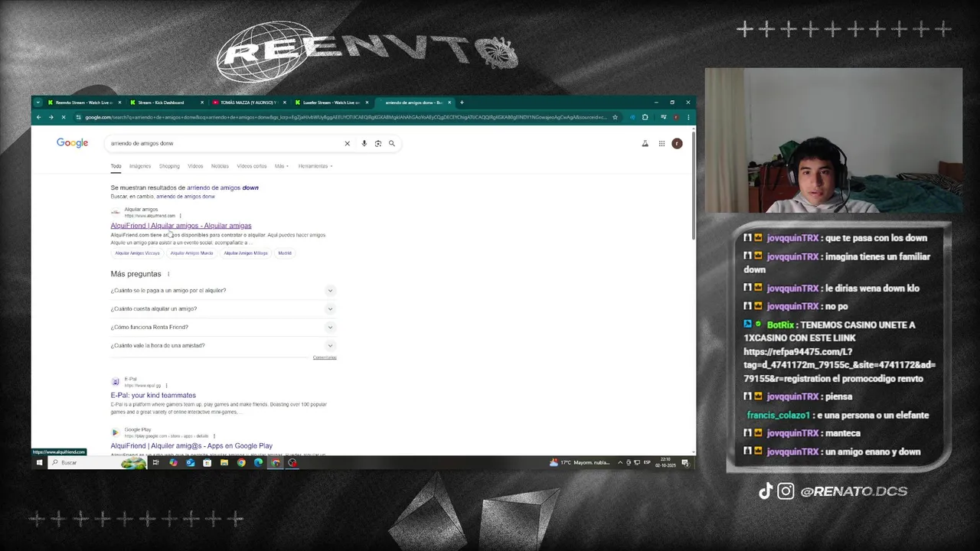Image resolution: width=980 pixels, height=551 pixels.
Task: Open Task View on the taskbar
Action: click(155, 462)
